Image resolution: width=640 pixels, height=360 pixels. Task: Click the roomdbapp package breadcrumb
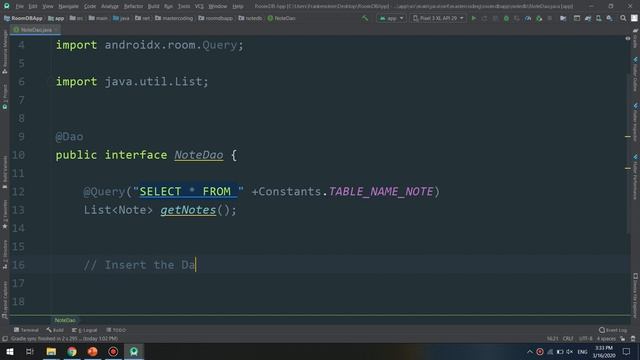pyautogui.click(x=216, y=18)
